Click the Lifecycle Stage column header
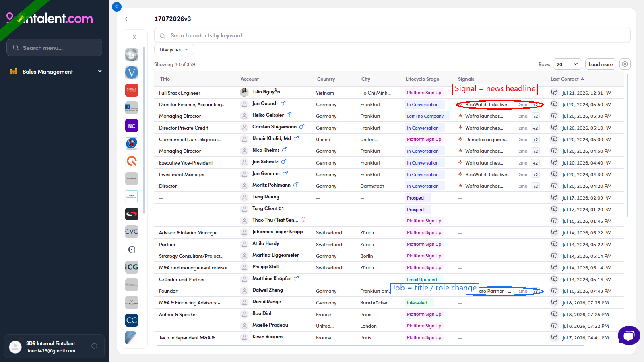The width and height of the screenshot is (644, 362). 422,79
